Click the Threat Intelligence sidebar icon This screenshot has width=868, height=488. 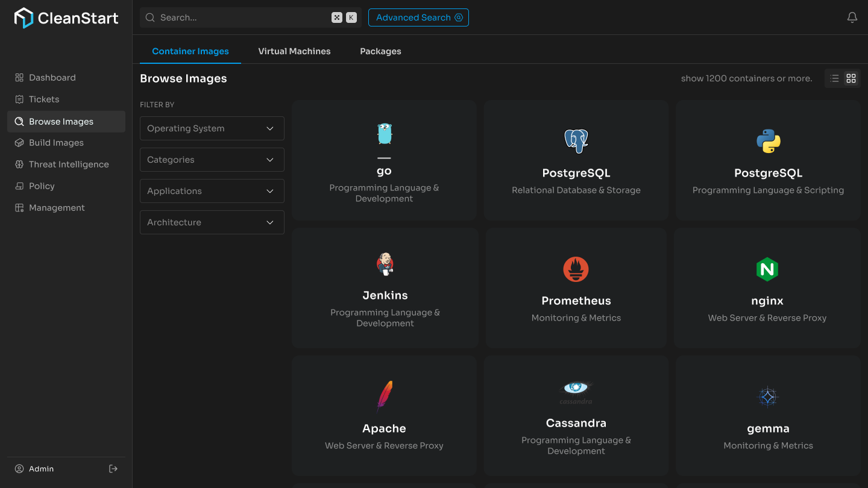[19, 164]
